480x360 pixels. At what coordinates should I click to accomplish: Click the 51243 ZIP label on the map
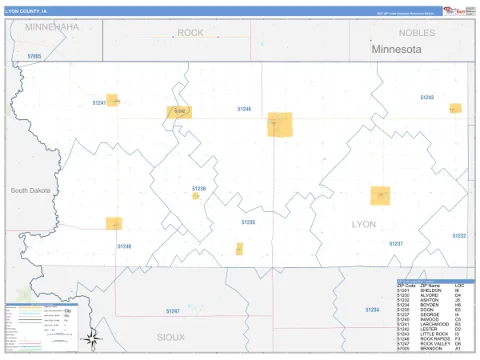(x=427, y=97)
